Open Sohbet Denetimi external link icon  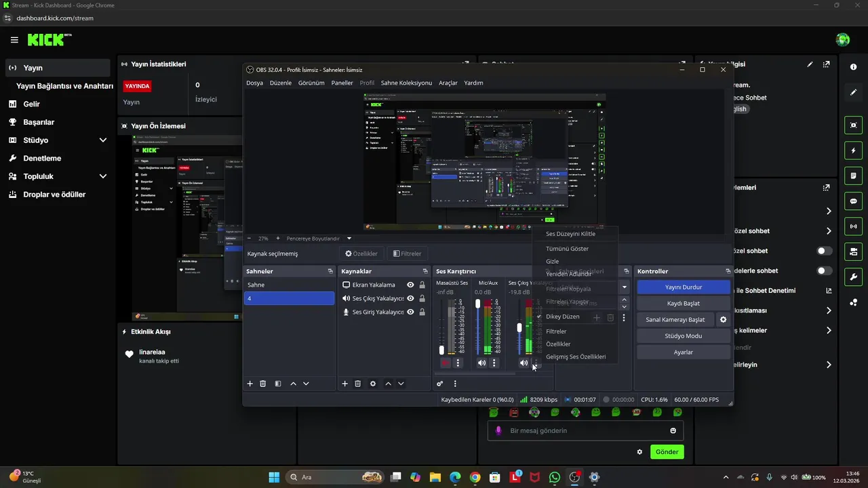coord(829,291)
